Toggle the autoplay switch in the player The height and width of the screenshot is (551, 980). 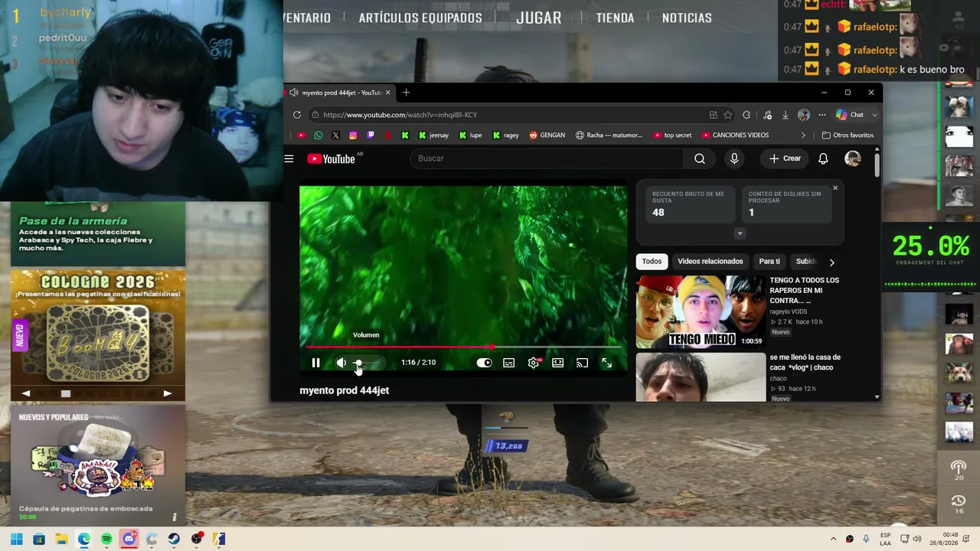tap(484, 363)
